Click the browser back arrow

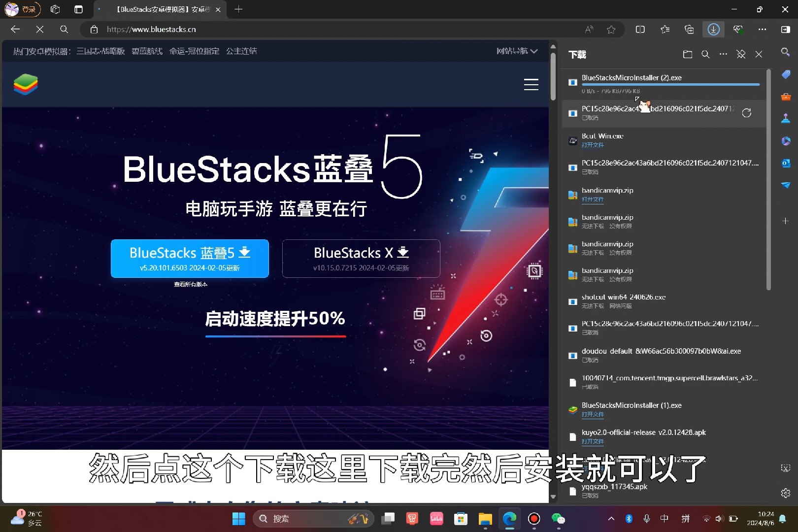pos(15,30)
